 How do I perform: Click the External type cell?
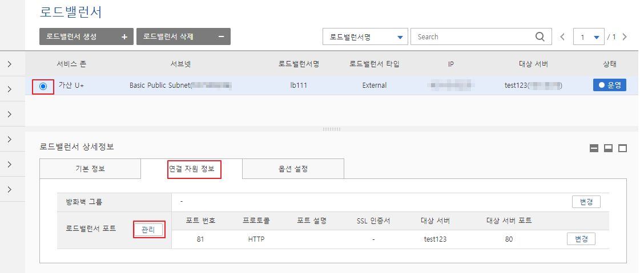coord(374,85)
